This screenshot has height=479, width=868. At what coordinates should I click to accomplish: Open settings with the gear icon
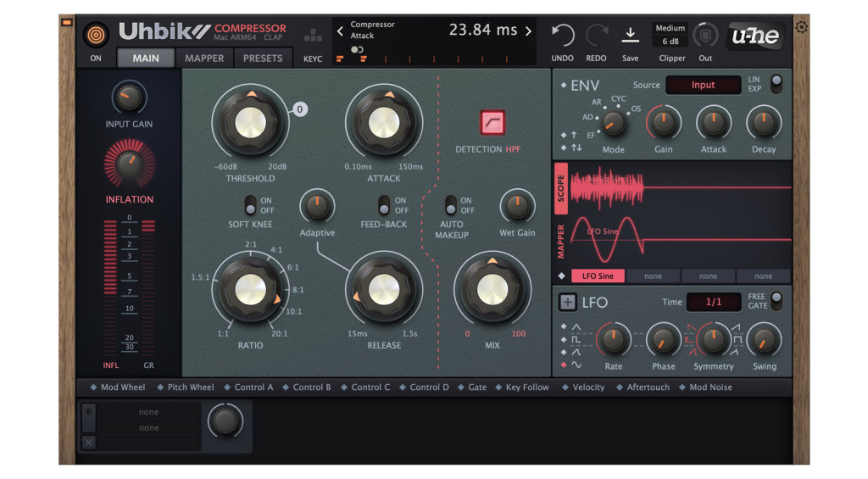pyautogui.click(x=801, y=27)
